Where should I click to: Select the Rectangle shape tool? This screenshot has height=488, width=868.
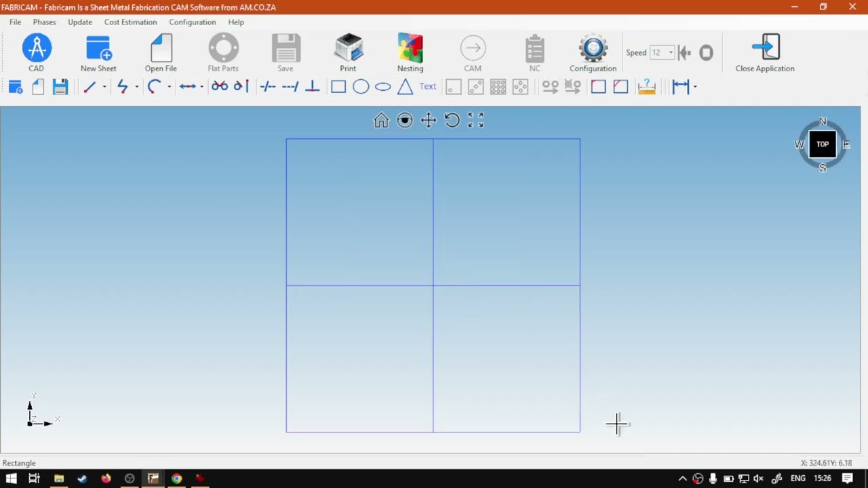pyautogui.click(x=338, y=87)
